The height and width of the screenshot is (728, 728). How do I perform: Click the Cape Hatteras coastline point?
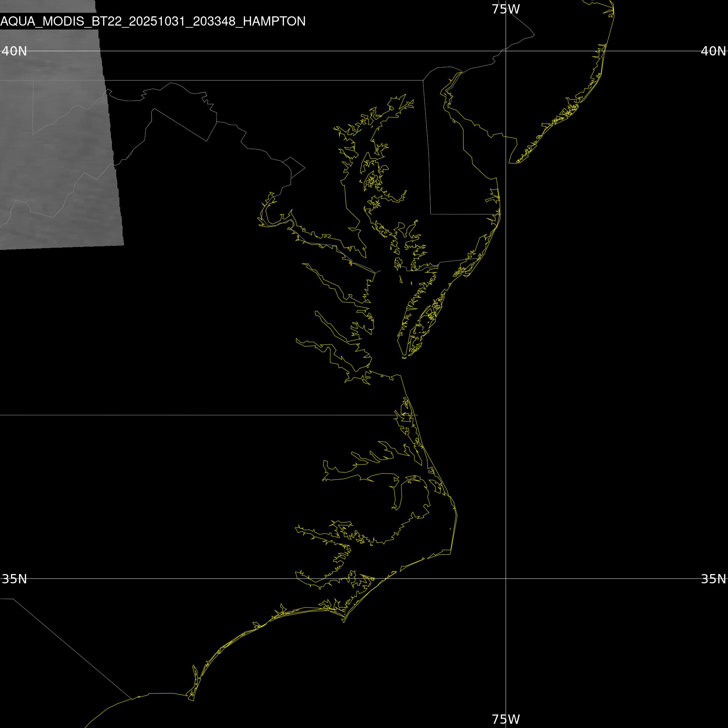point(451,554)
